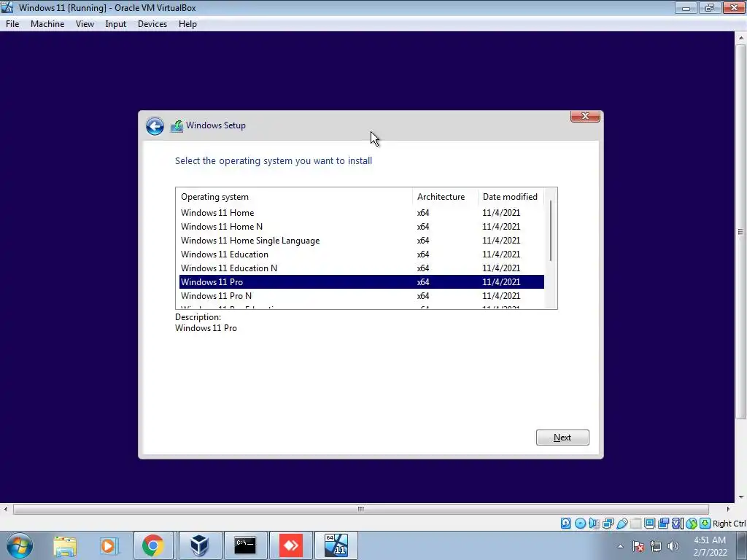Image resolution: width=747 pixels, height=560 pixels.
Task: Open Windows Explorer from the taskbar
Action: 65,545
